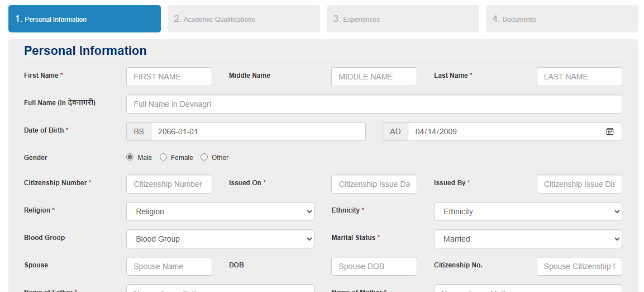Expand the Ethnicity dropdown list
The image size is (644, 292).
(527, 211)
